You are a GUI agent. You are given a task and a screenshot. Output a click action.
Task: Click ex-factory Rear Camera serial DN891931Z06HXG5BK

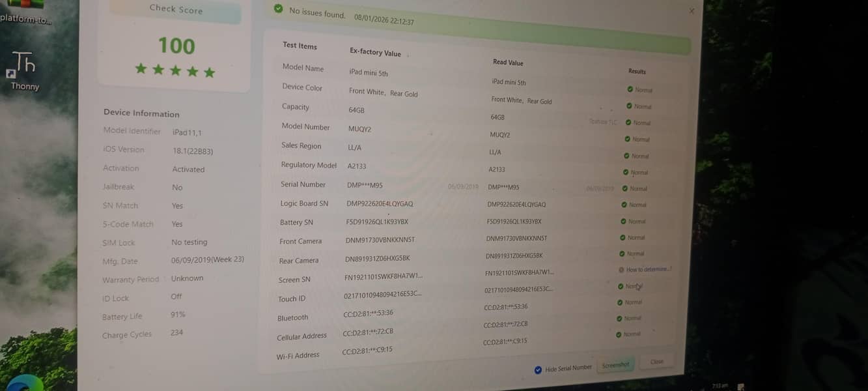(x=377, y=259)
